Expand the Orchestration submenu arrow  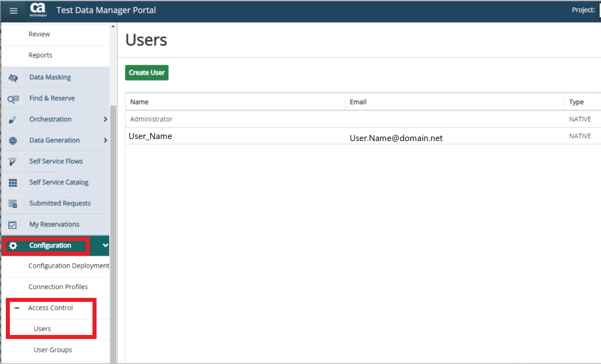[x=105, y=119]
